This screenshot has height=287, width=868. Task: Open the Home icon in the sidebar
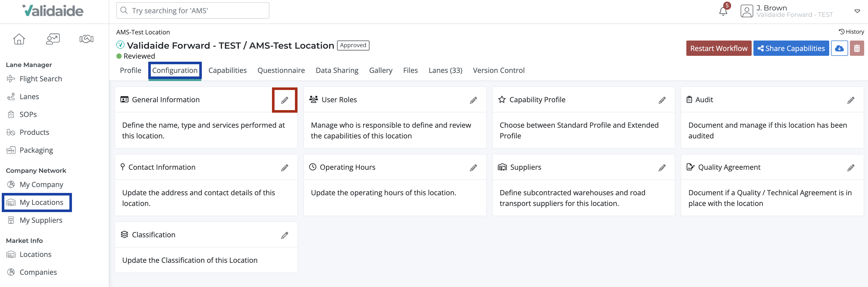(19, 39)
